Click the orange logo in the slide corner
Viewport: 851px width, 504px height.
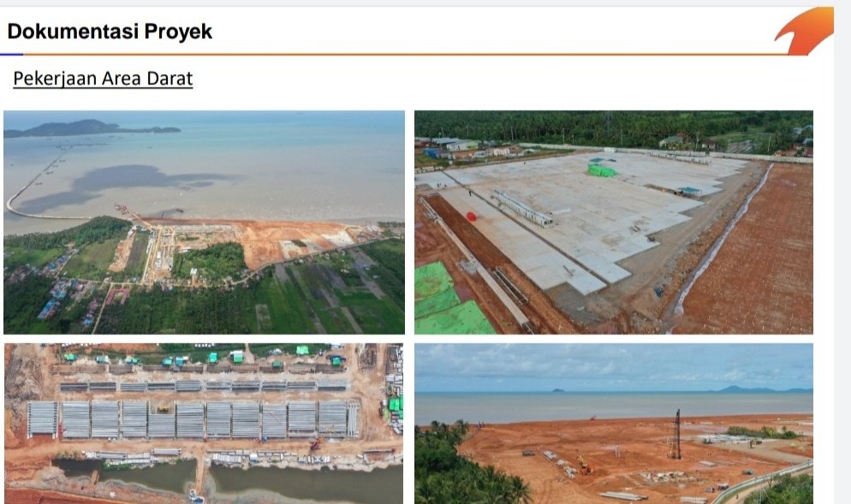point(805,31)
